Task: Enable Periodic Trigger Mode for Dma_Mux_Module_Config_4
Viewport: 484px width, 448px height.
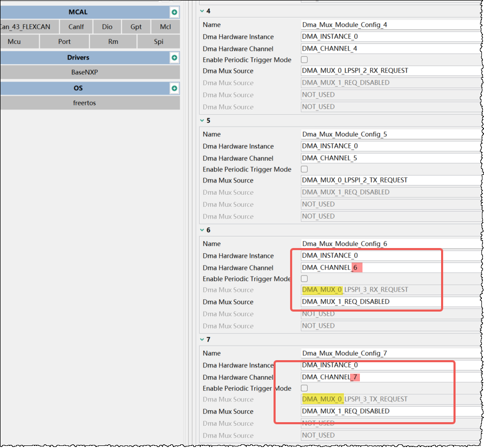Action: (x=304, y=59)
